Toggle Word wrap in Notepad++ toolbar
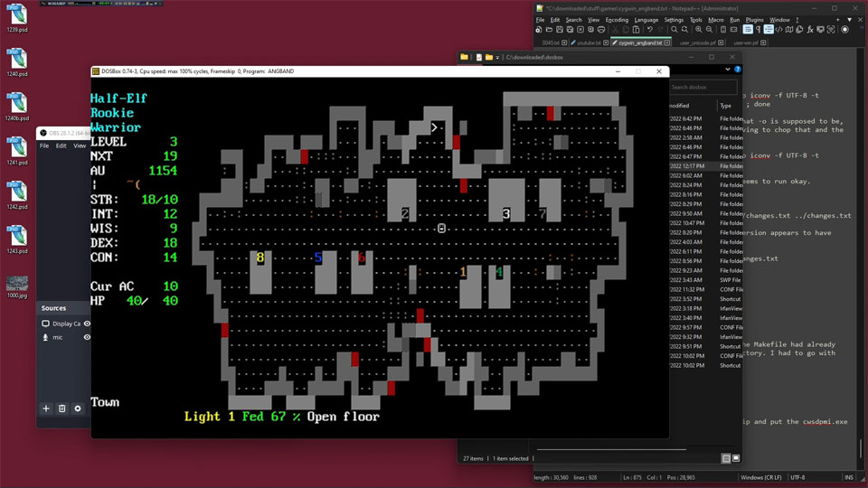The height and width of the screenshot is (488, 868). click(x=748, y=30)
